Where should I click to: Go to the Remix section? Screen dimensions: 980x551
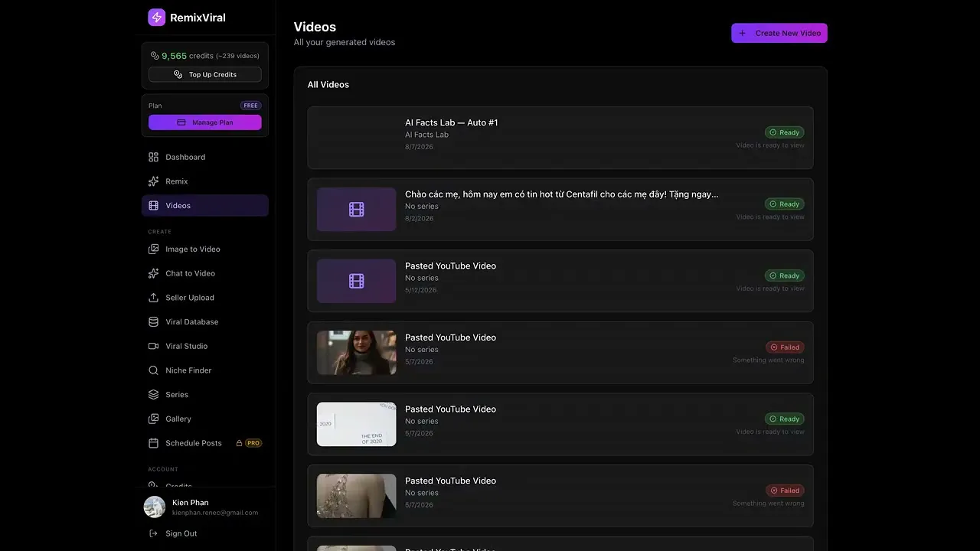tap(205, 181)
